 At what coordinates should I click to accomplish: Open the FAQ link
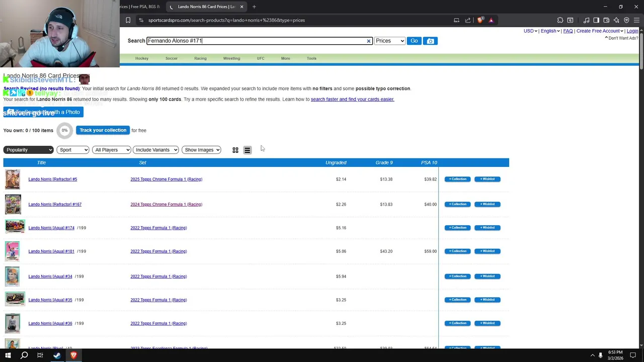(568, 31)
